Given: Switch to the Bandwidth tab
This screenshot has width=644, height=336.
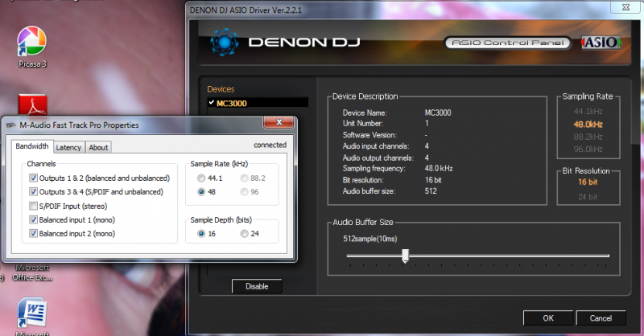Looking at the screenshot, I should pyautogui.click(x=32, y=146).
